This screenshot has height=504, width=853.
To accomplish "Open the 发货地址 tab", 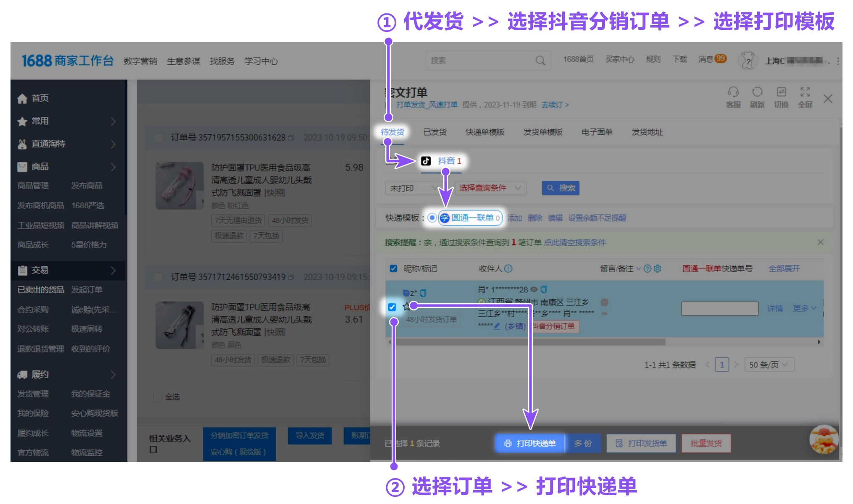I will click(647, 132).
